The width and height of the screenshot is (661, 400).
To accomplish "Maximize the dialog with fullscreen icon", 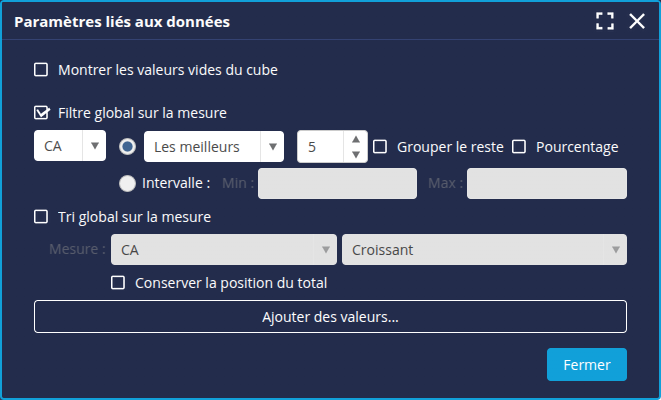I will (604, 22).
